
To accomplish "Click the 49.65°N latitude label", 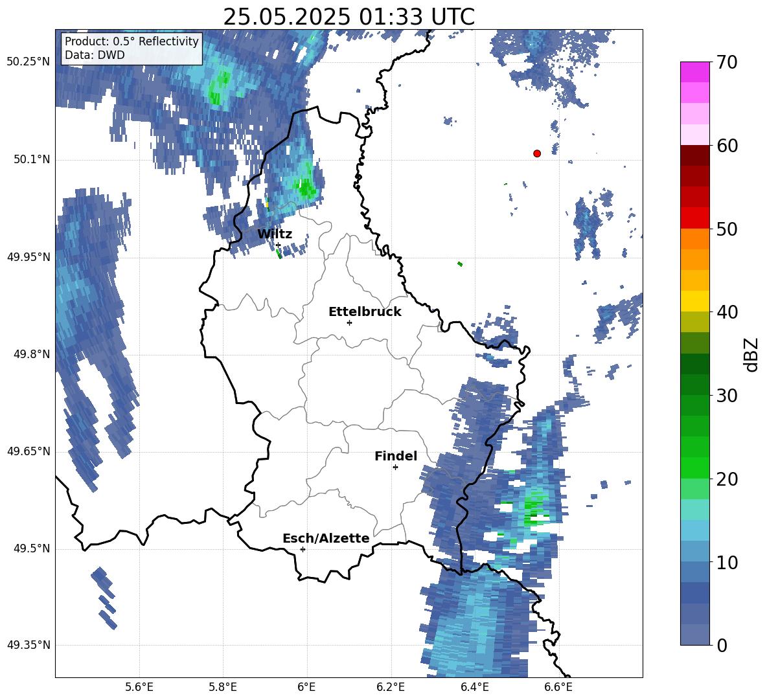I will (x=28, y=451).
